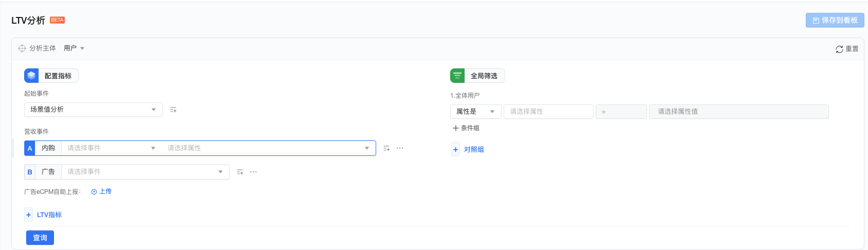
Task: Click the crosshair icon beside 分析主体
Action: click(x=22, y=48)
